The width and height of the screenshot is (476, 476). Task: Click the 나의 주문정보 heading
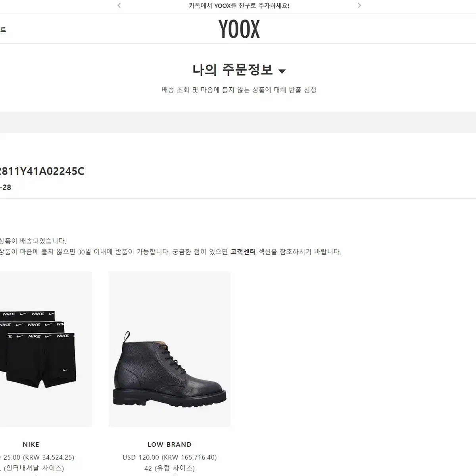point(233,70)
